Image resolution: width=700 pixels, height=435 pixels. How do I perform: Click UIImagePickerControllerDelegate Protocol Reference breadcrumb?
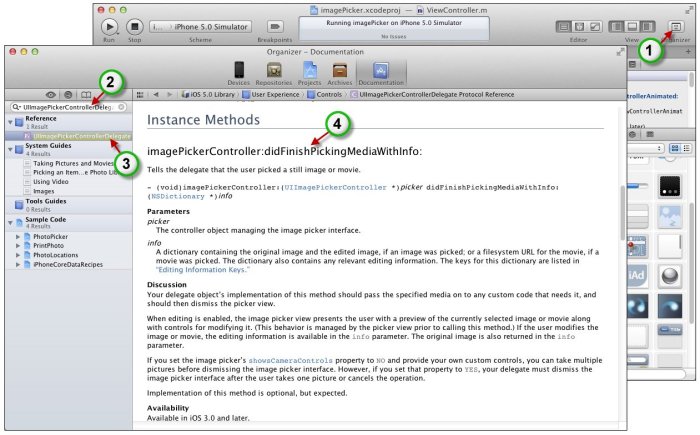pos(432,95)
